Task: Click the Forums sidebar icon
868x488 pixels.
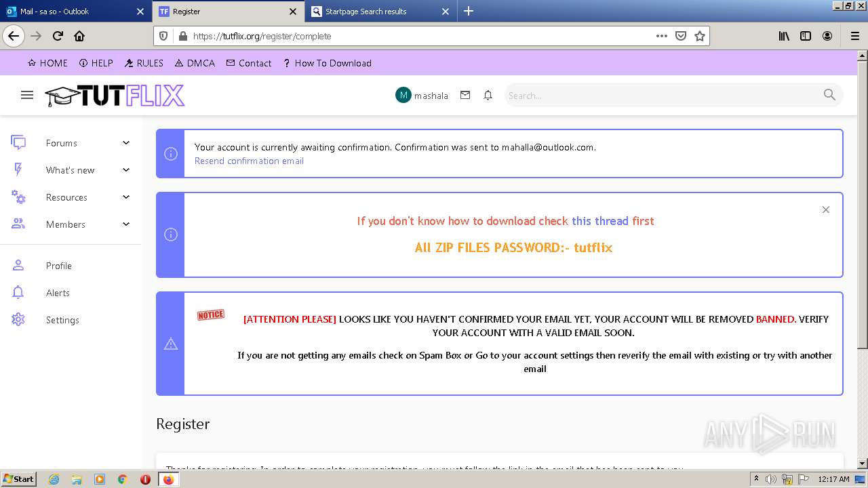Action: [18, 142]
